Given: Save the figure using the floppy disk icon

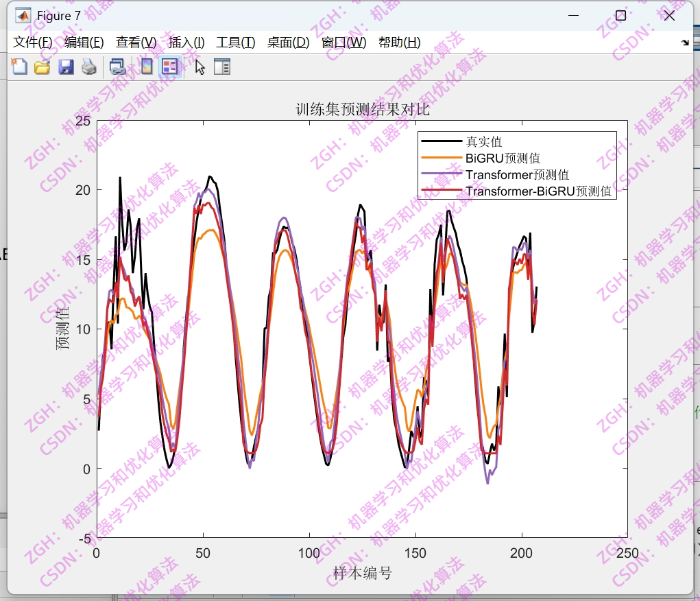Looking at the screenshot, I should coord(65,67).
